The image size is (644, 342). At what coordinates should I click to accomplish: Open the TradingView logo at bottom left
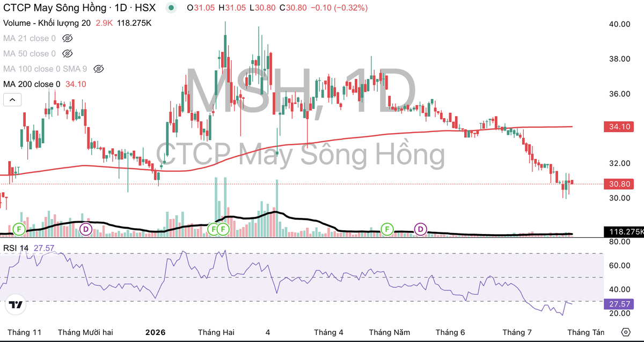pos(16,304)
